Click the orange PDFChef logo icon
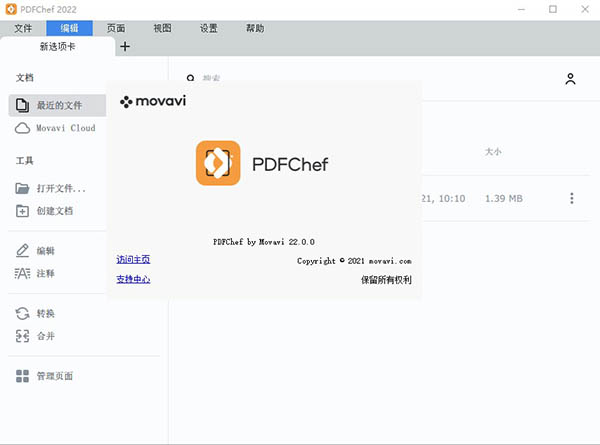Screen dimensions: 600x445 coord(218,163)
